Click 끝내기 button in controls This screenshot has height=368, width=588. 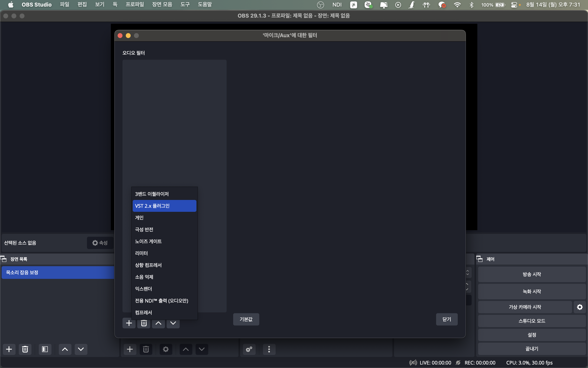[x=532, y=349]
